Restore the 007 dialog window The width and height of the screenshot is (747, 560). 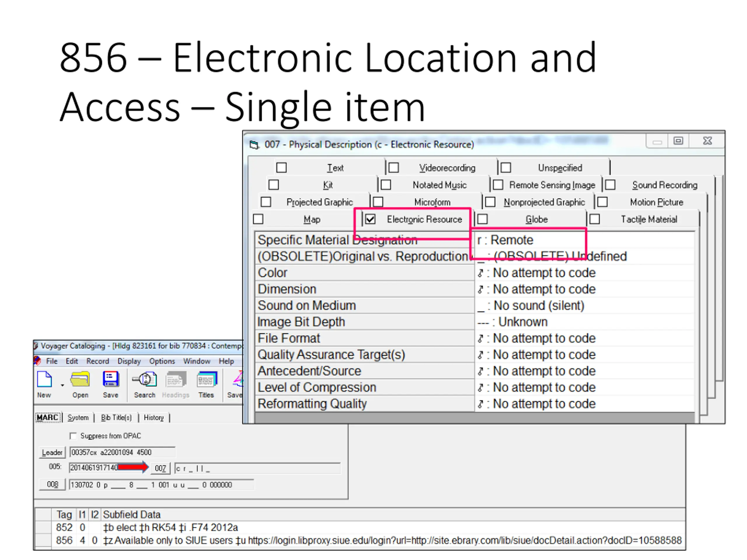(678, 141)
